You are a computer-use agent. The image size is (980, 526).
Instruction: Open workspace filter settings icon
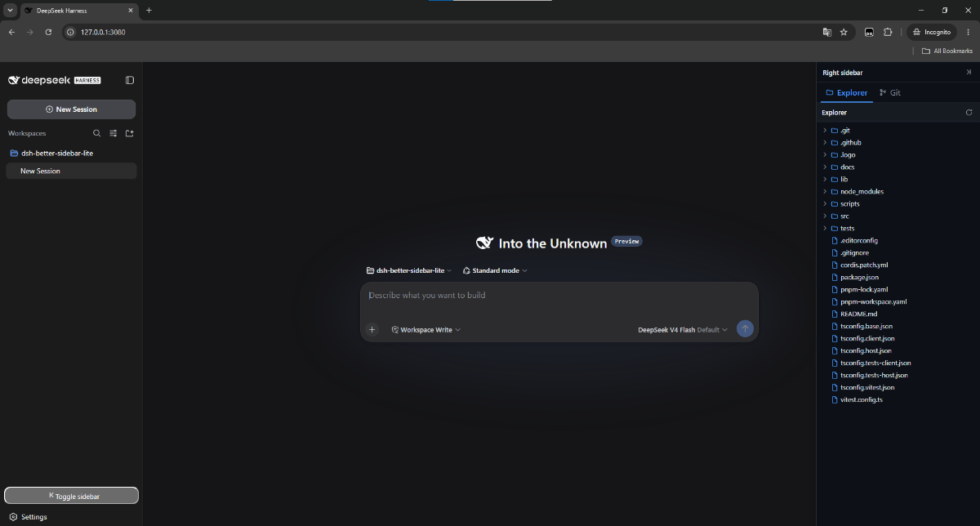pyautogui.click(x=114, y=133)
